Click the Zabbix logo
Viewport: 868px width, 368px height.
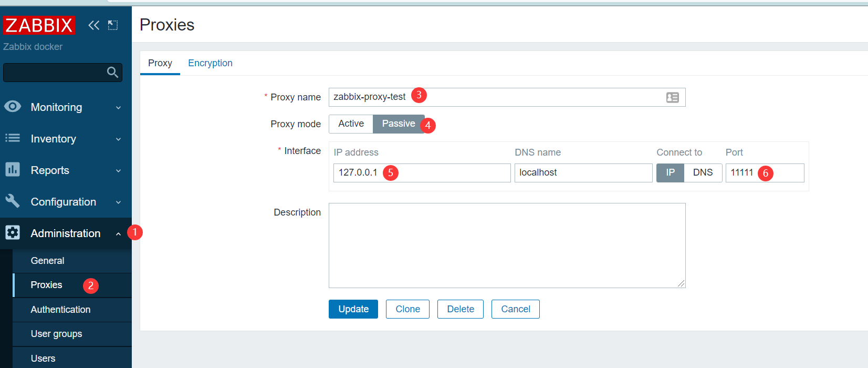click(39, 25)
